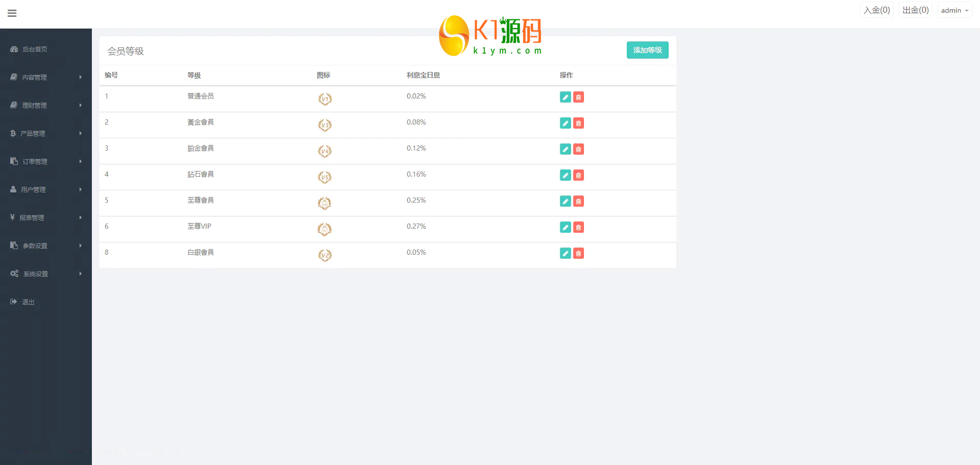Expand the 理财管理 sidebar menu arrow
The width and height of the screenshot is (980, 465).
[81, 106]
